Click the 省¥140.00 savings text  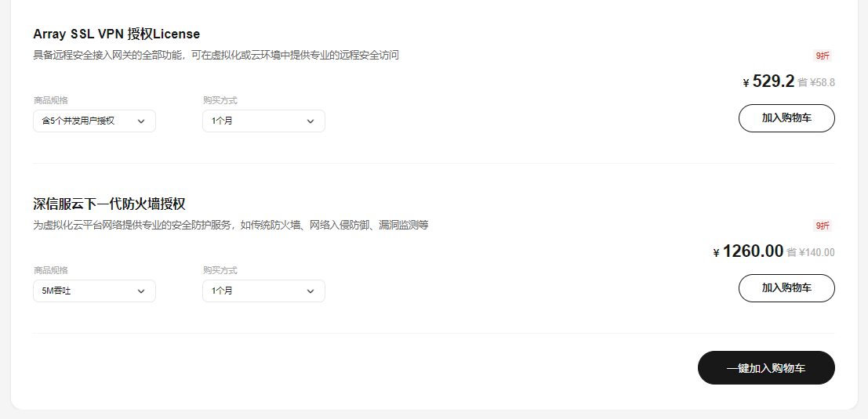coord(811,253)
